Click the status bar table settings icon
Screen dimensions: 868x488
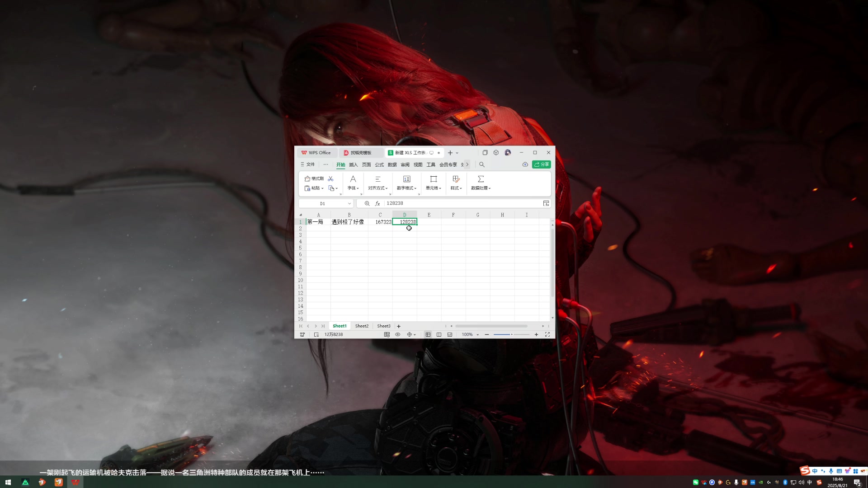tap(387, 334)
